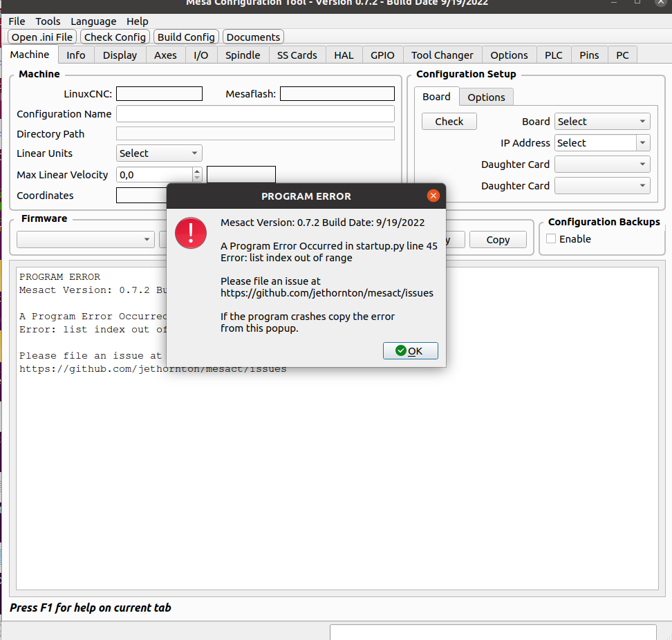Image resolution: width=672 pixels, height=640 pixels.
Task: Click OK in the error dialog
Action: click(410, 351)
